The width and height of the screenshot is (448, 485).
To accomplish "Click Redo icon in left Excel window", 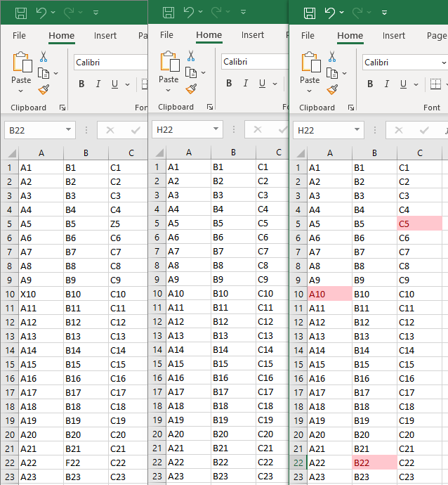I will (69, 13).
